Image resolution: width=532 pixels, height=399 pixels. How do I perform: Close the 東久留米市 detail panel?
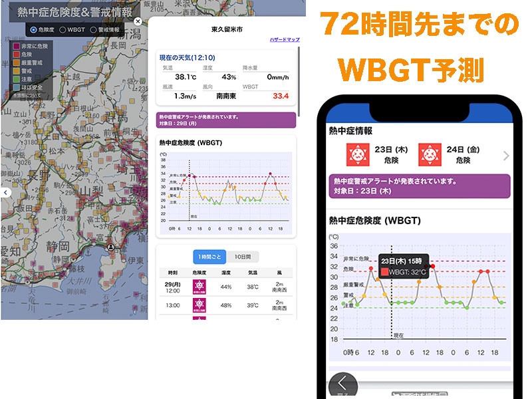click(138, 21)
